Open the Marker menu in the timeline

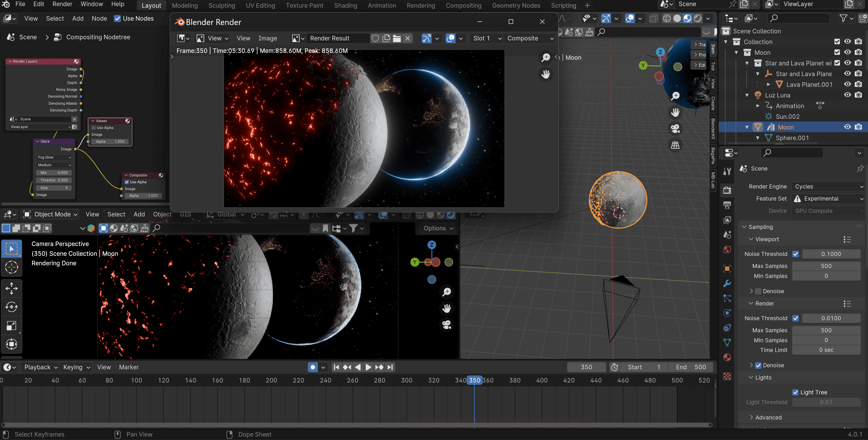129,367
